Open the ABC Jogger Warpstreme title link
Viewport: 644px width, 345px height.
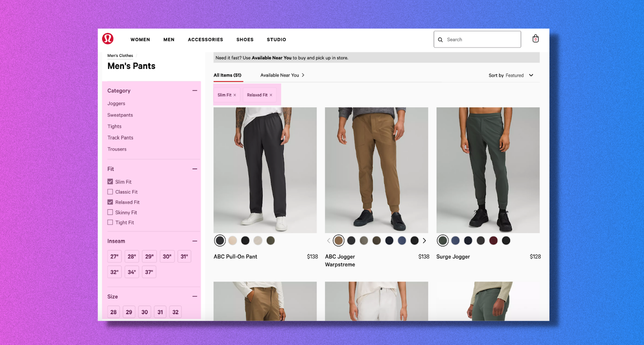point(340,260)
